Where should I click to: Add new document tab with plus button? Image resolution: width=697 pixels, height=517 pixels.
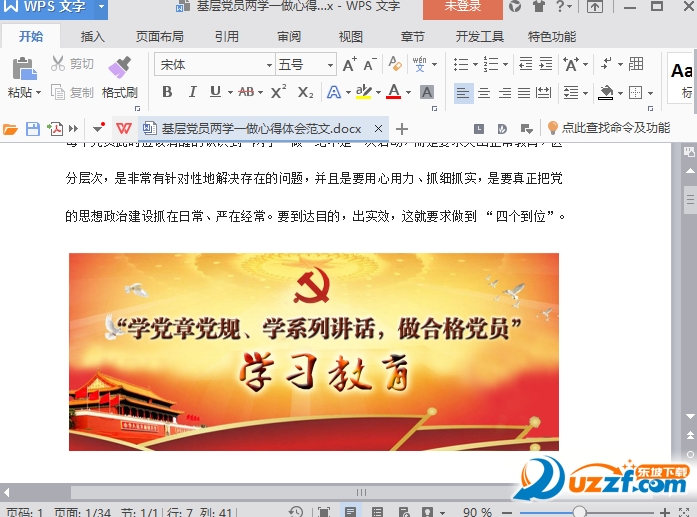(x=402, y=129)
